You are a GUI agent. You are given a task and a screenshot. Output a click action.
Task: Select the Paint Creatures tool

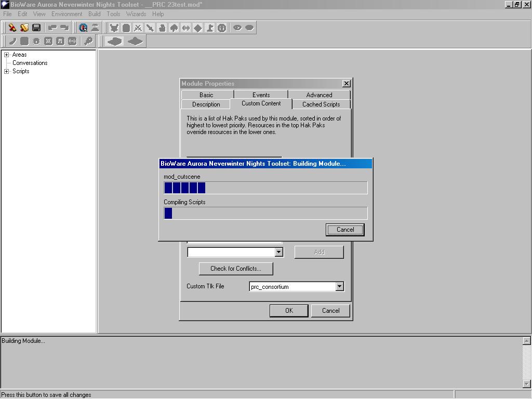coord(114,28)
